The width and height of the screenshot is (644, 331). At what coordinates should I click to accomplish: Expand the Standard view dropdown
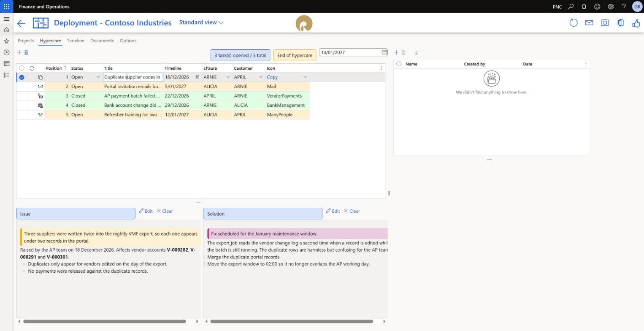pyautogui.click(x=201, y=22)
